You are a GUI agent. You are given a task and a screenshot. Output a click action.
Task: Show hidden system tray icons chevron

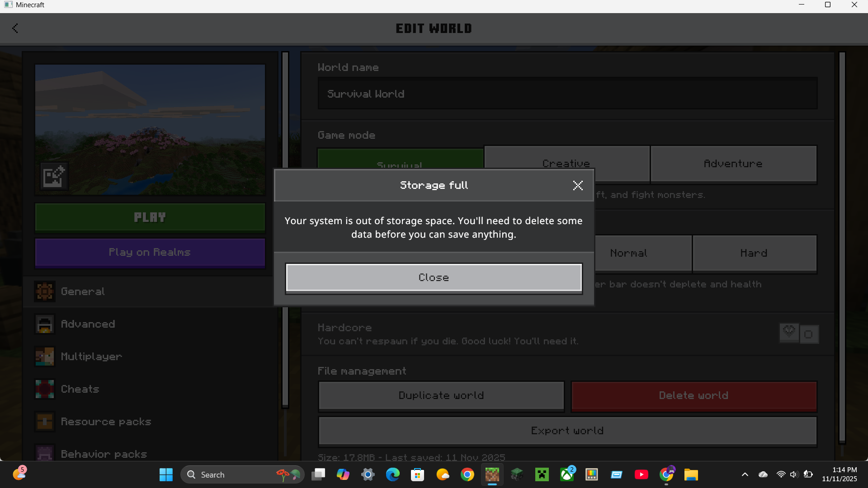click(745, 474)
